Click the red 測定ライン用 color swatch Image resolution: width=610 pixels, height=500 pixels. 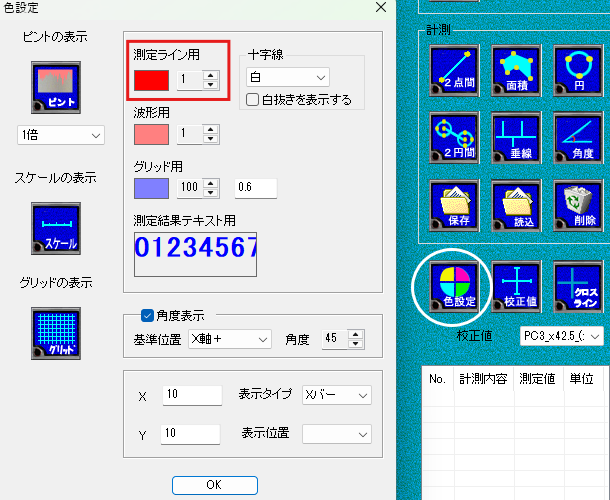[x=151, y=81]
